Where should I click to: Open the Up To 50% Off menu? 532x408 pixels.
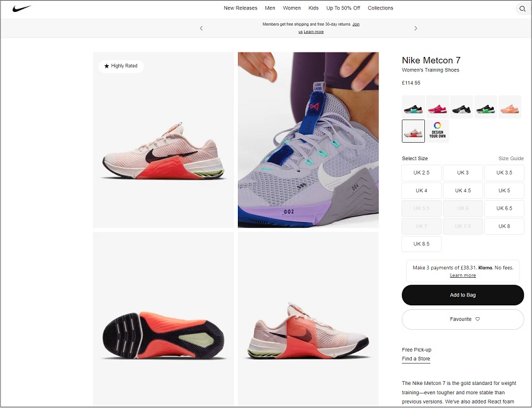(x=343, y=8)
